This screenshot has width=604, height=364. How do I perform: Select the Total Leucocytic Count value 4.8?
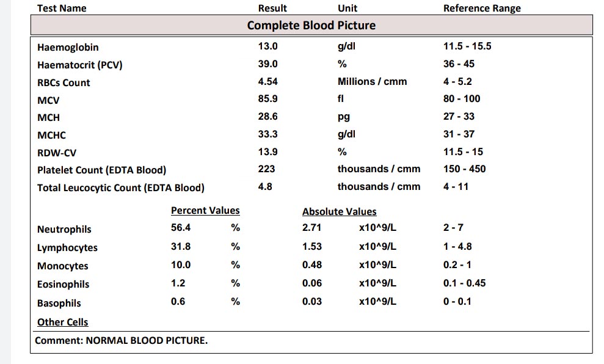(x=265, y=187)
